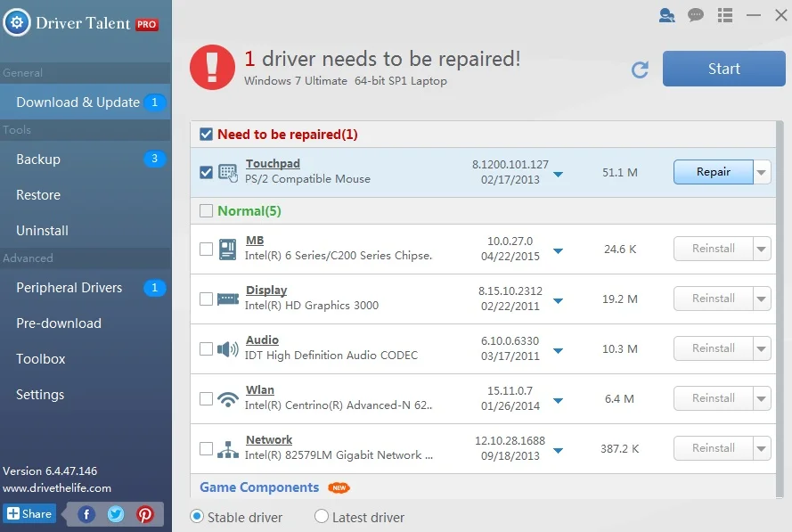Share on Twitter icon

click(116, 514)
